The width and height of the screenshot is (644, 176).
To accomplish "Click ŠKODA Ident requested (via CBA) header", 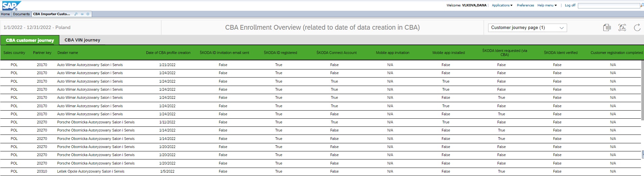I will pos(504,53).
